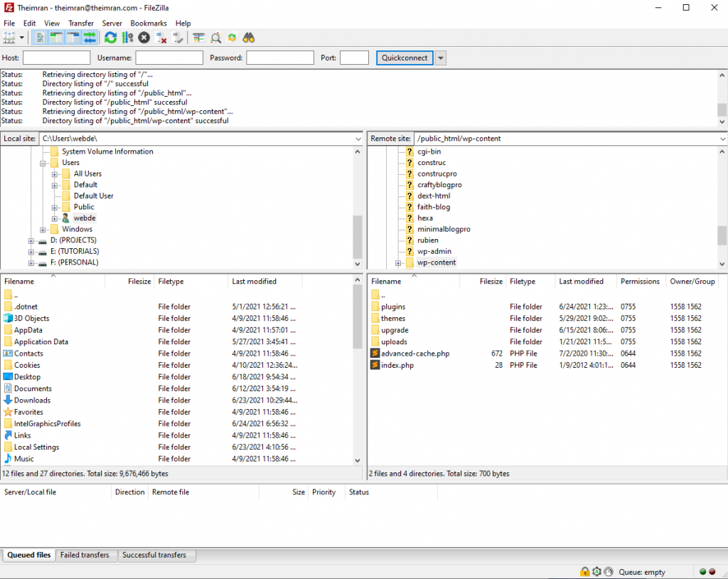Screen dimensions: 728x579
Task: Click the binoculars file search icon
Action: pos(249,38)
